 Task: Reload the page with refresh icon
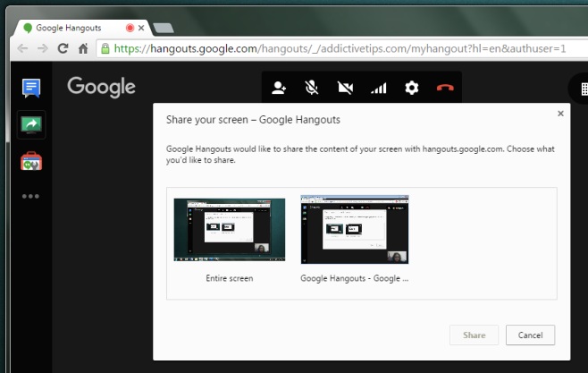63,48
